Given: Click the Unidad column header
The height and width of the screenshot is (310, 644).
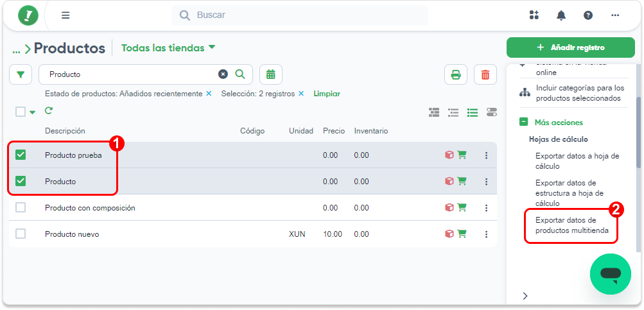Looking at the screenshot, I should pos(301,131).
